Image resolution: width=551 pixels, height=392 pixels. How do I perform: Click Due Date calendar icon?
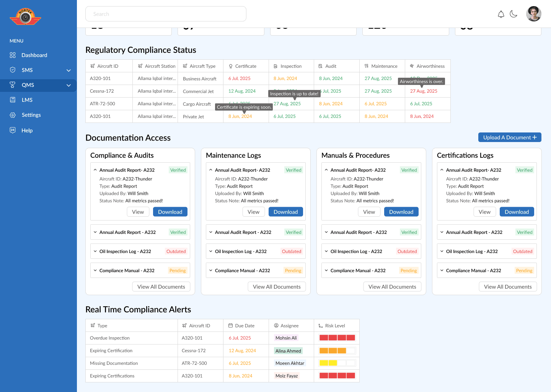point(231,325)
